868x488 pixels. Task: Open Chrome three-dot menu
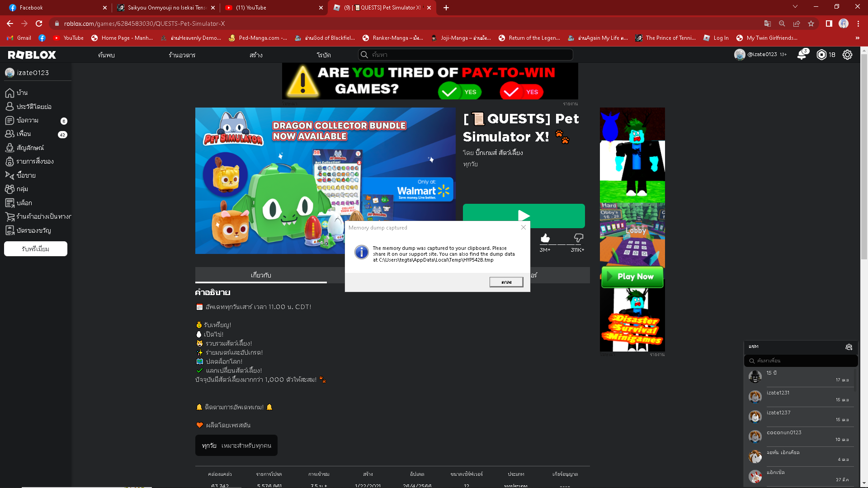click(858, 23)
